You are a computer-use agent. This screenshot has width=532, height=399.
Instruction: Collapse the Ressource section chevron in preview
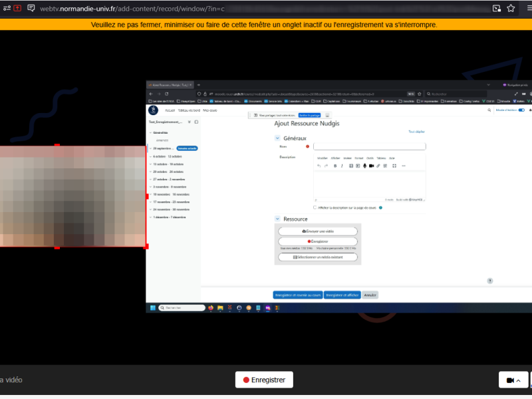click(277, 219)
